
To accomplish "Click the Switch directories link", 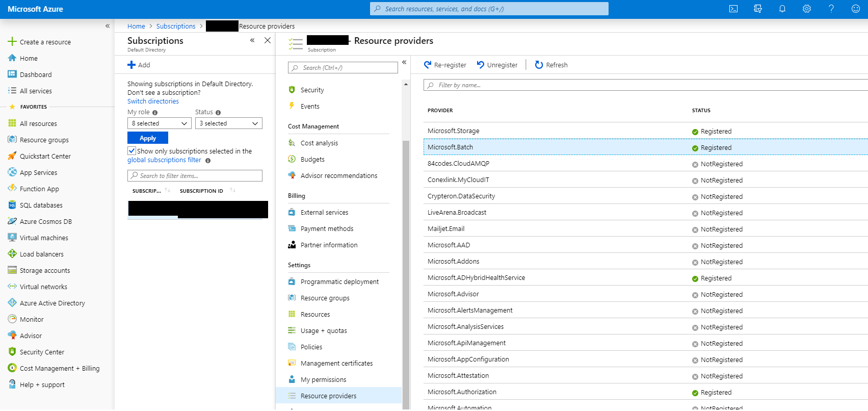I will click(x=153, y=101).
